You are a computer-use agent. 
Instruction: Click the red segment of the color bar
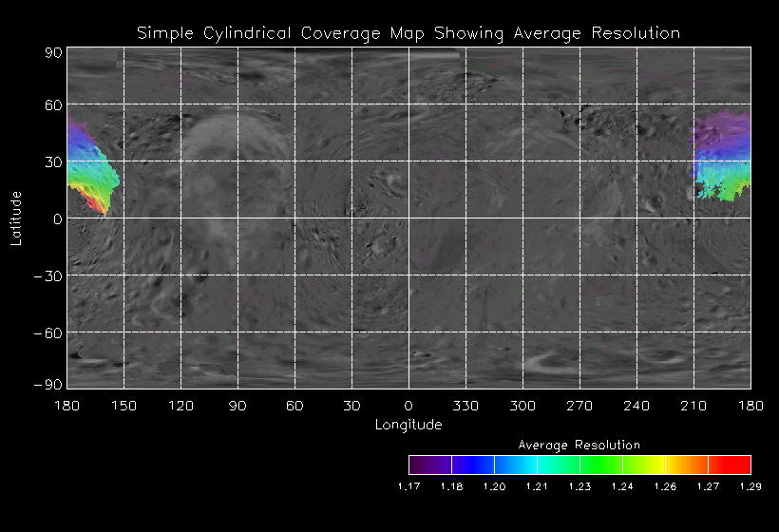730,465
